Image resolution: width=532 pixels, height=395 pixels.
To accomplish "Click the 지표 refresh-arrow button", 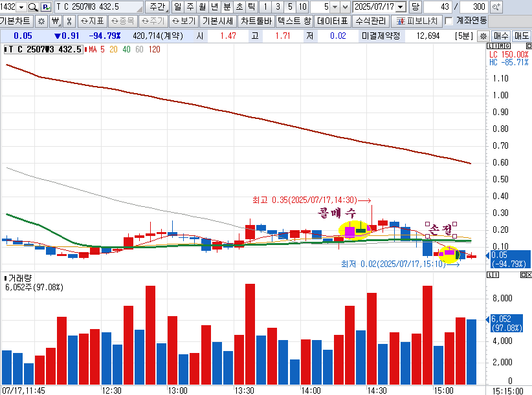I will click(93, 21).
